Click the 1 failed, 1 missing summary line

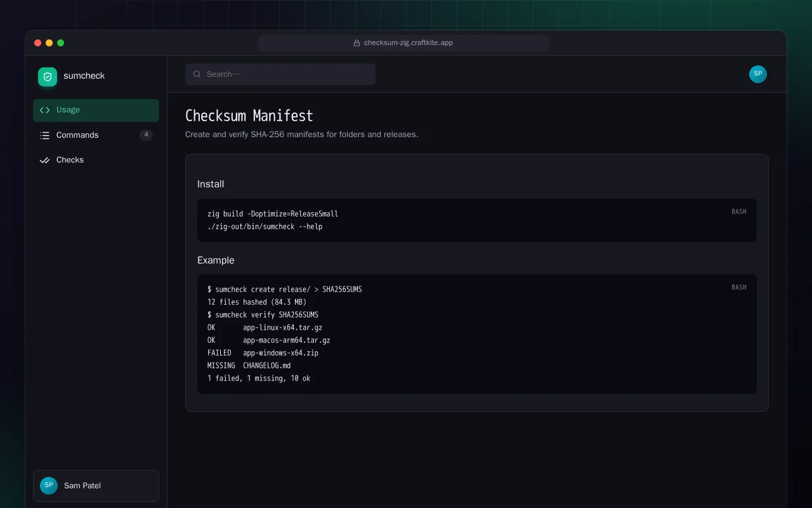pos(259,378)
